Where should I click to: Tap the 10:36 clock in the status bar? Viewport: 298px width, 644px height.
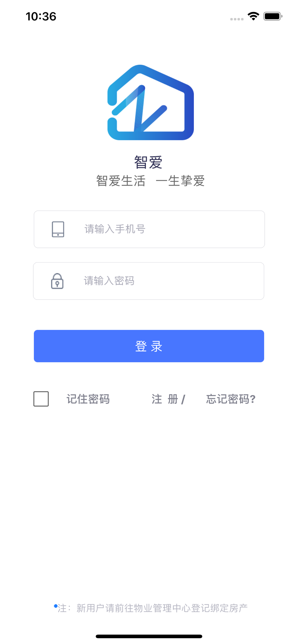pyautogui.click(x=41, y=16)
